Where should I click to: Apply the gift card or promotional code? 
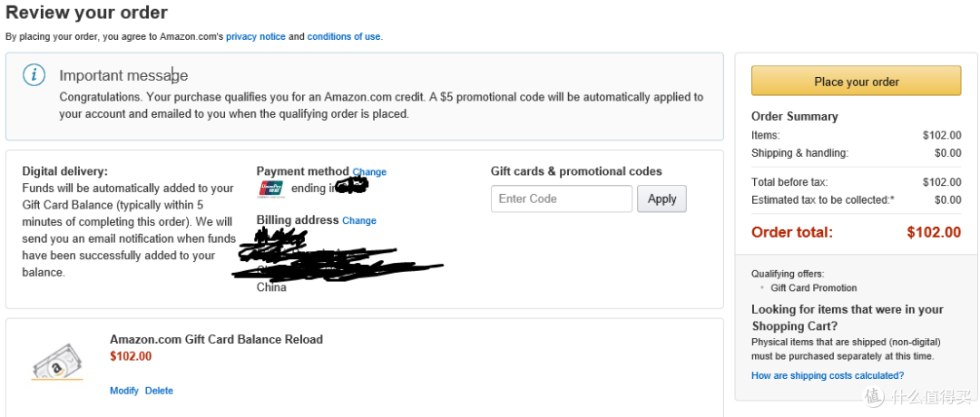click(661, 199)
